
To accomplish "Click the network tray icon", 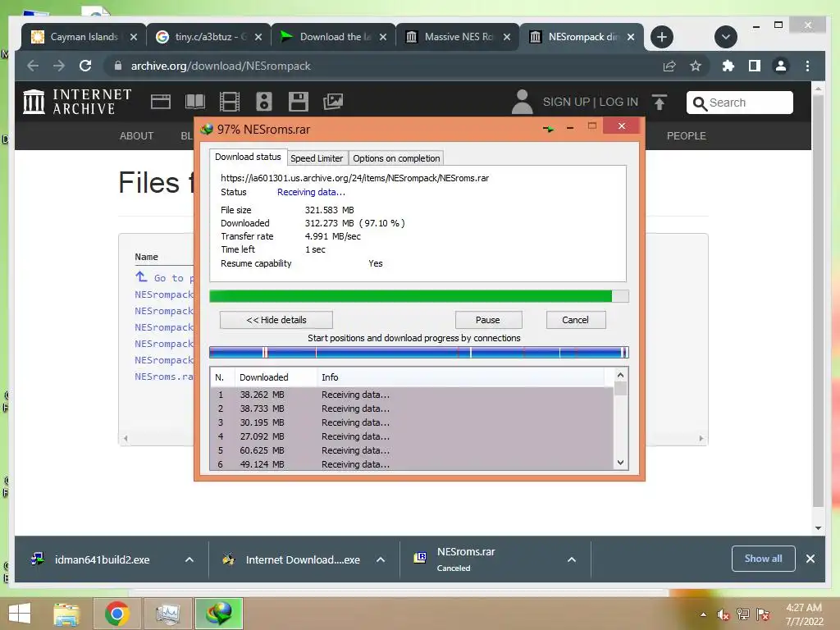I will pos(743,614).
